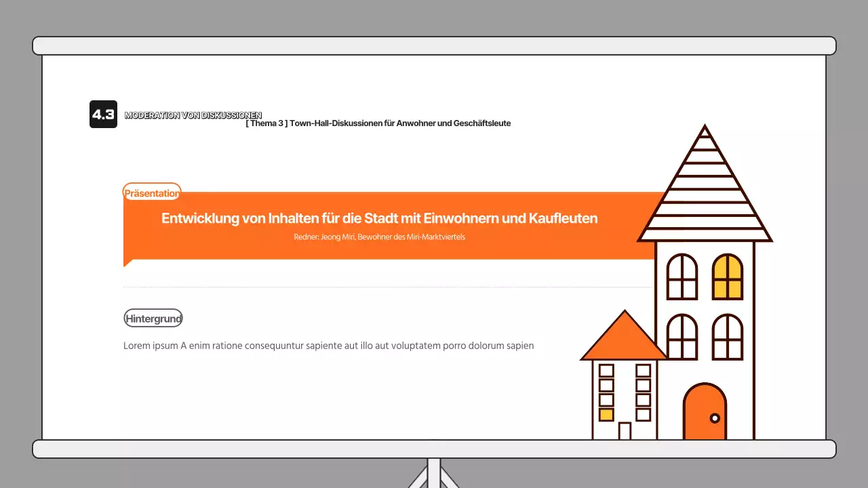Viewport: 868px width, 488px height.
Task: Click the orange arched door of the tall house
Action: 705,412
